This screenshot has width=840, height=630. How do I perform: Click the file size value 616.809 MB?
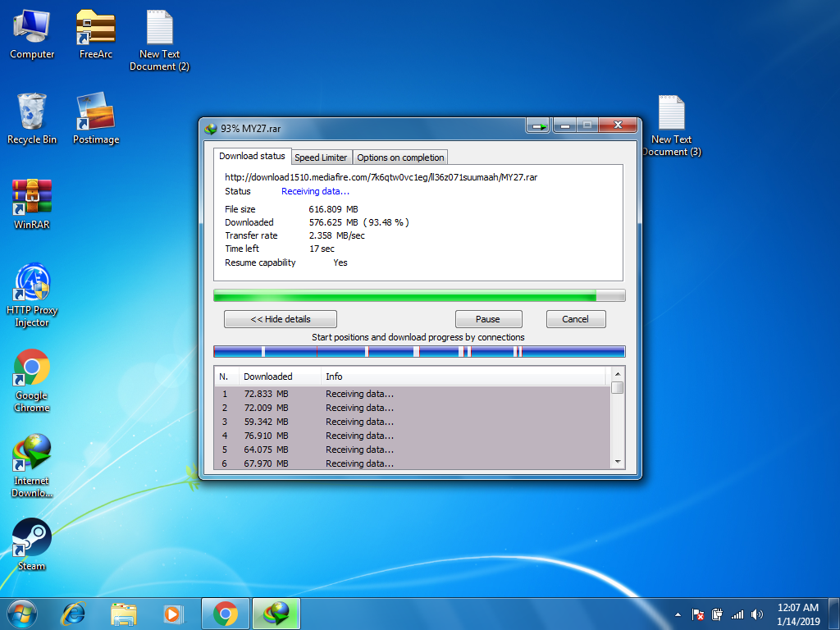click(x=333, y=209)
